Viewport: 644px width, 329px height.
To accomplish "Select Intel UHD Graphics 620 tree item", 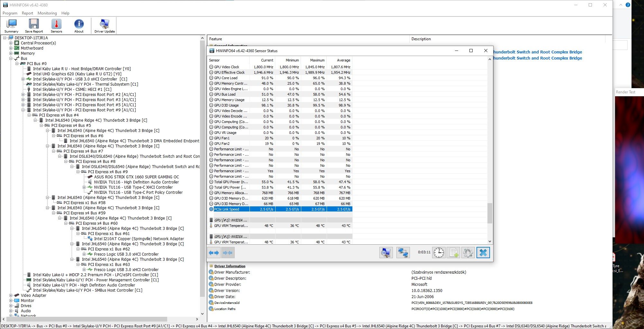I will pos(77,74).
